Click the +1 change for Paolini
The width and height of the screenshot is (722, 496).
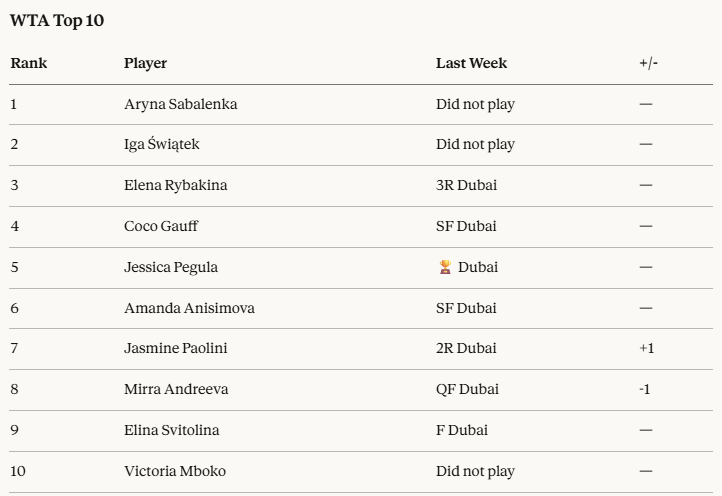646,348
